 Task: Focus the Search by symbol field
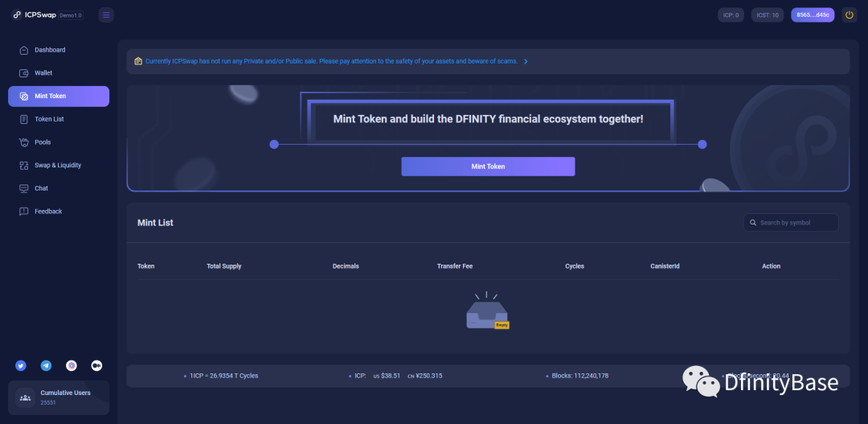pos(791,222)
